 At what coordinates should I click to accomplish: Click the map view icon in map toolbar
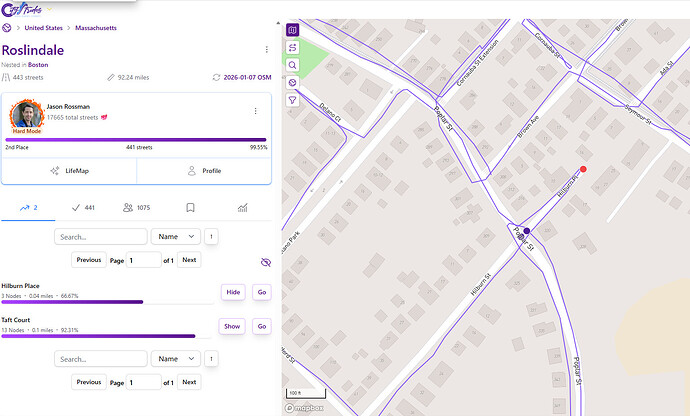coord(292,30)
